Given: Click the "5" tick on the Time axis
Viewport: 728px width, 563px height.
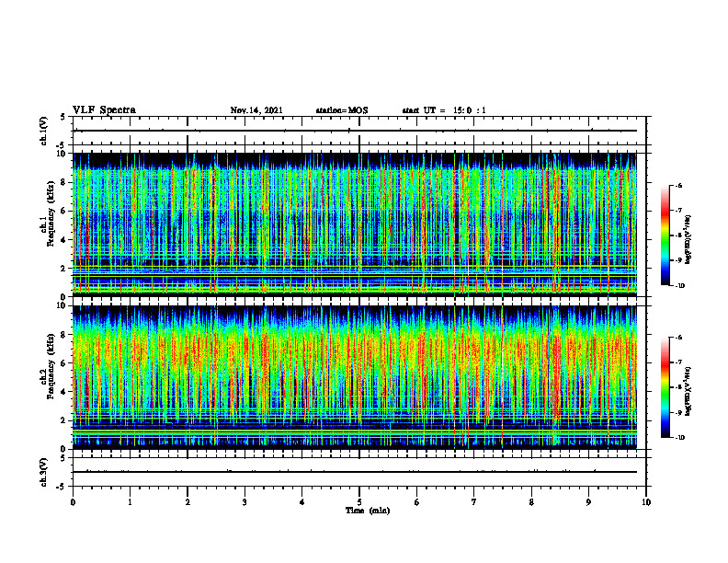Looking at the screenshot, I should click(359, 502).
